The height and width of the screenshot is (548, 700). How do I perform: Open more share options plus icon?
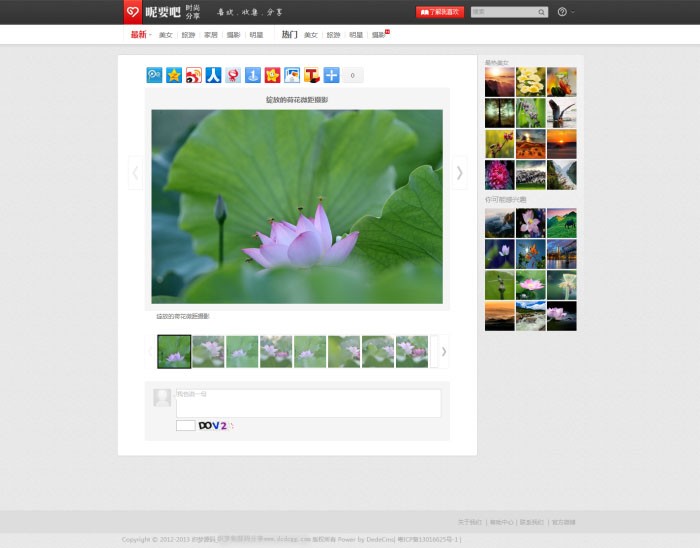(331, 75)
